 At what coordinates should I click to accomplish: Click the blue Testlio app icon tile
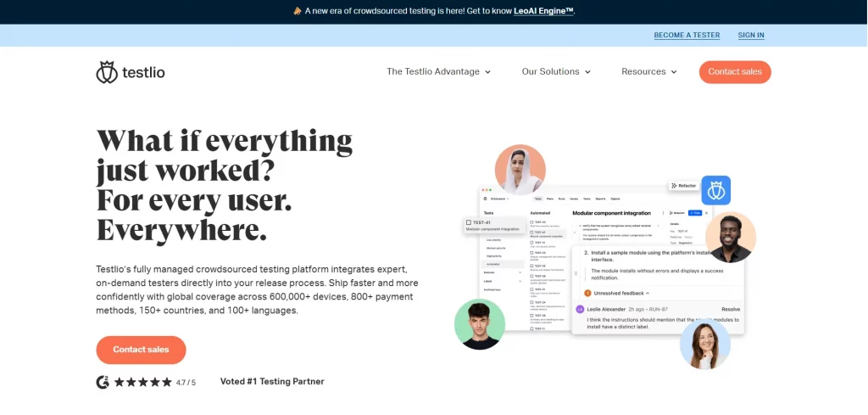tap(715, 190)
